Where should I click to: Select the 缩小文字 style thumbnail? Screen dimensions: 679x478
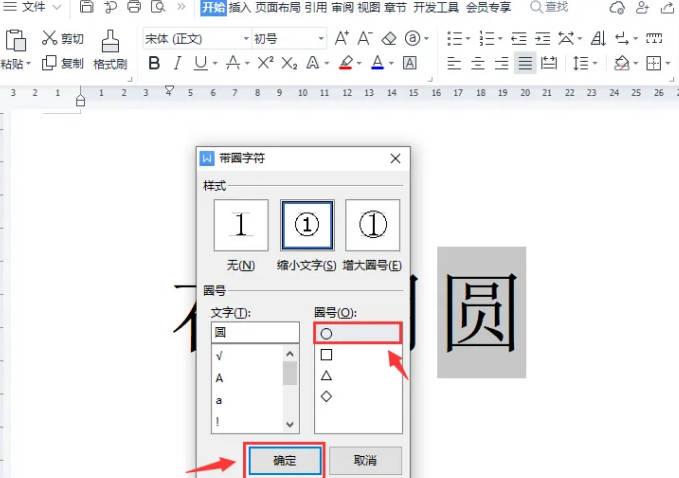[307, 225]
